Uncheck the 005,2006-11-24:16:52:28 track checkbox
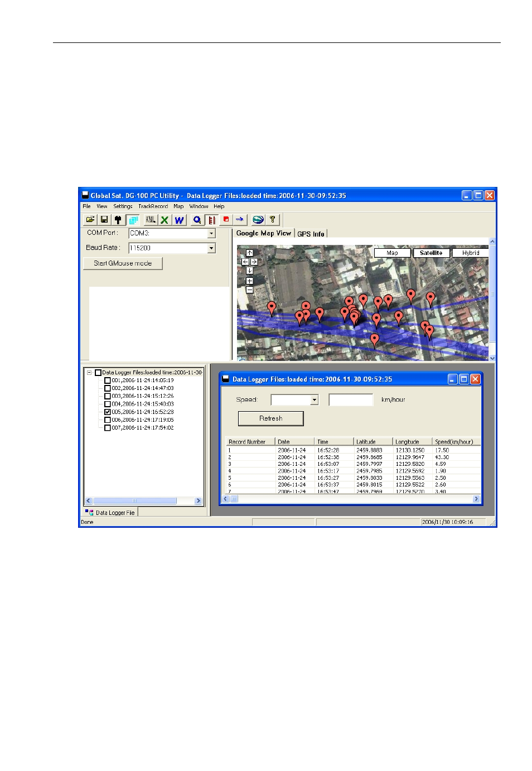 click(x=108, y=412)
